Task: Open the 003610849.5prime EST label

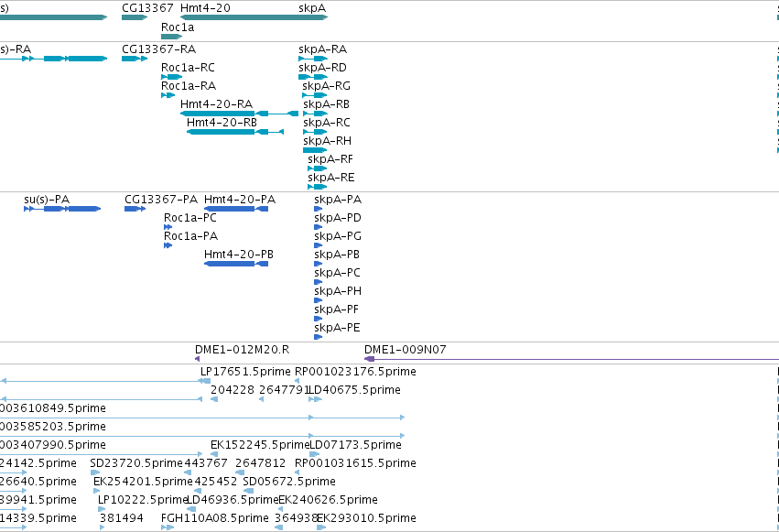Action: 53,408
